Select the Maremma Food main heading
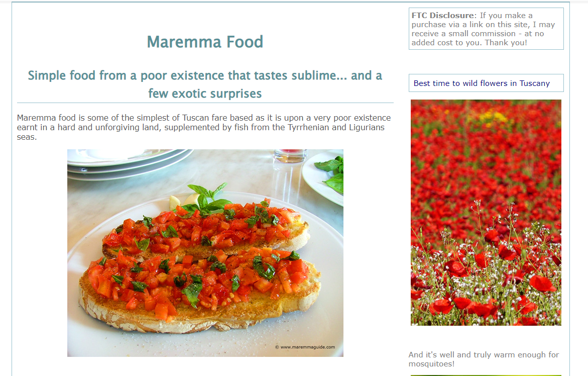This screenshot has height=376, width=588. click(x=205, y=42)
